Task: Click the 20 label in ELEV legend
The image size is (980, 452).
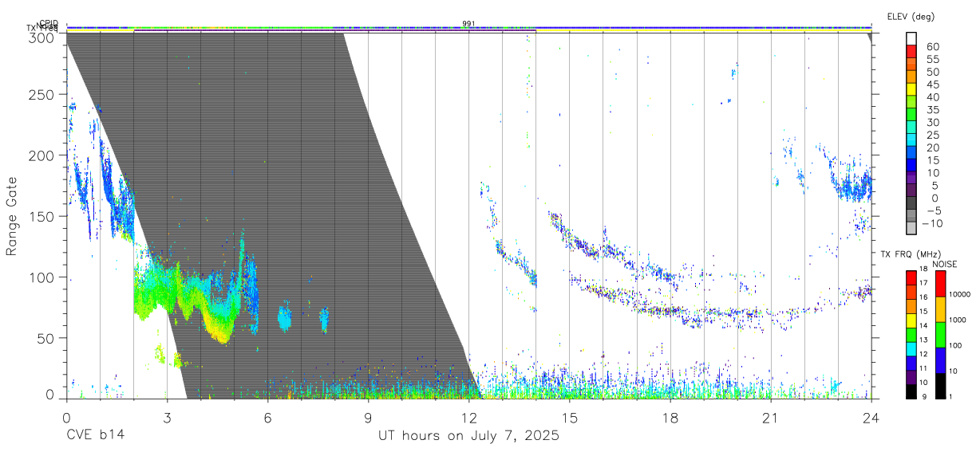Action: click(932, 147)
